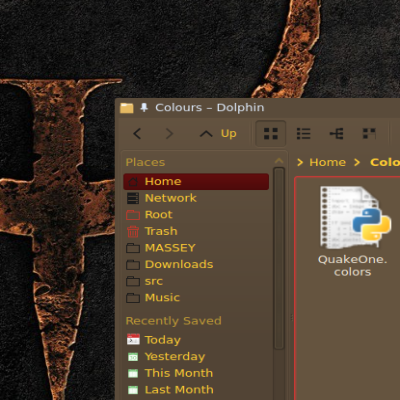The height and width of the screenshot is (400, 400).
Task: Click the Downloads folder icon
Action: pos(133,265)
